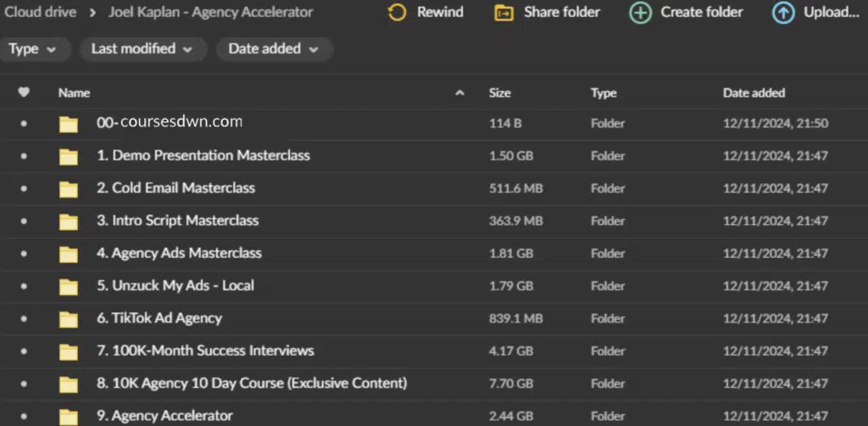This screenshot has width=868, height=426.
Task: Sort by the Type column header
Action: [604, 93]
